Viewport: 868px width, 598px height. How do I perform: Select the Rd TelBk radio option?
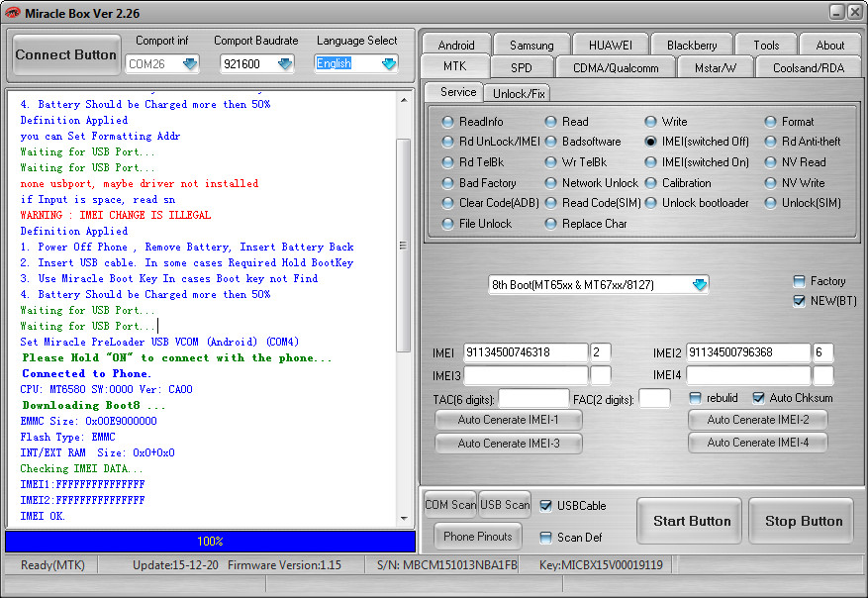point(447,162)
